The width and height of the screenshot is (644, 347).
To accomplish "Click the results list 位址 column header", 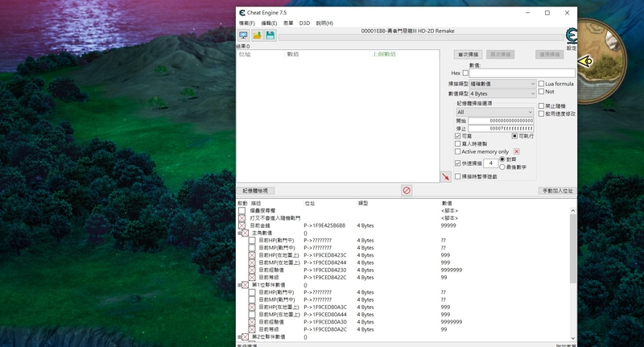I will coord(245,54).
